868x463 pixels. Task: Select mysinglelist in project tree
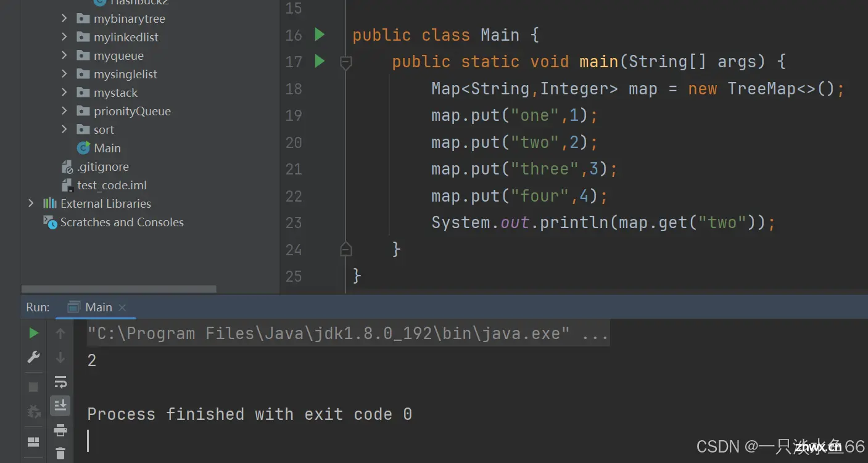[125, 75]
